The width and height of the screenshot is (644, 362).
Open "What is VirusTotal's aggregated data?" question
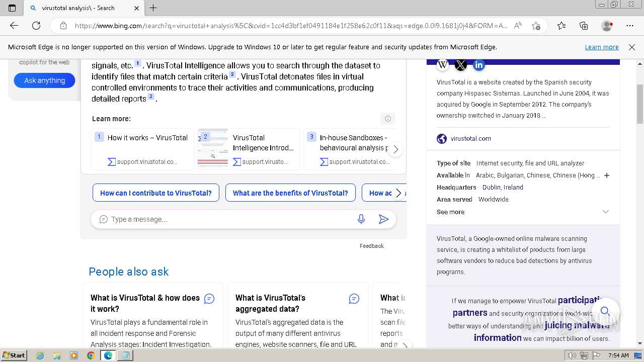click(270, 303)
